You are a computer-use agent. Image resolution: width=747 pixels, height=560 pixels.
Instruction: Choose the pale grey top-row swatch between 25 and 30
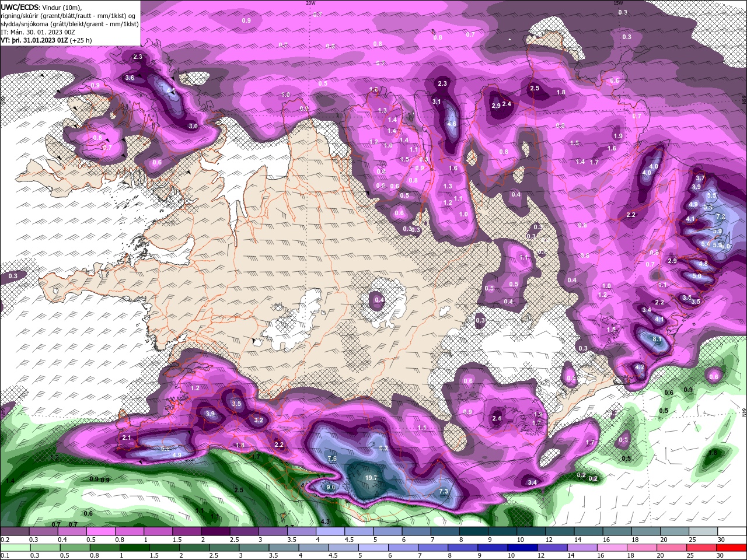(704, 531)
